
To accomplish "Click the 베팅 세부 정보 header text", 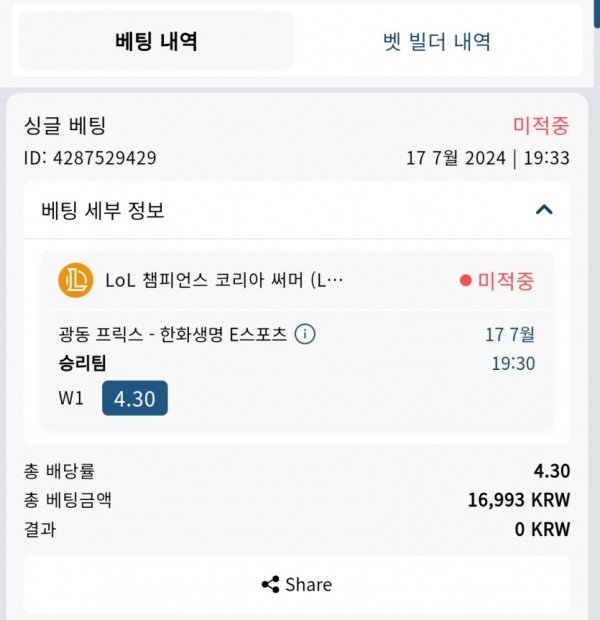I will (x=103, y=210).
